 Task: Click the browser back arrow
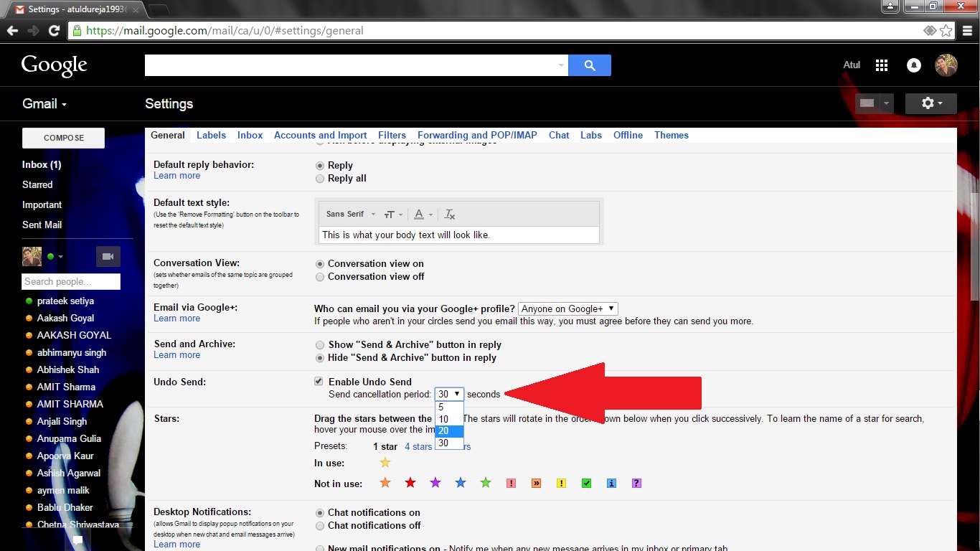click(12, 31)
